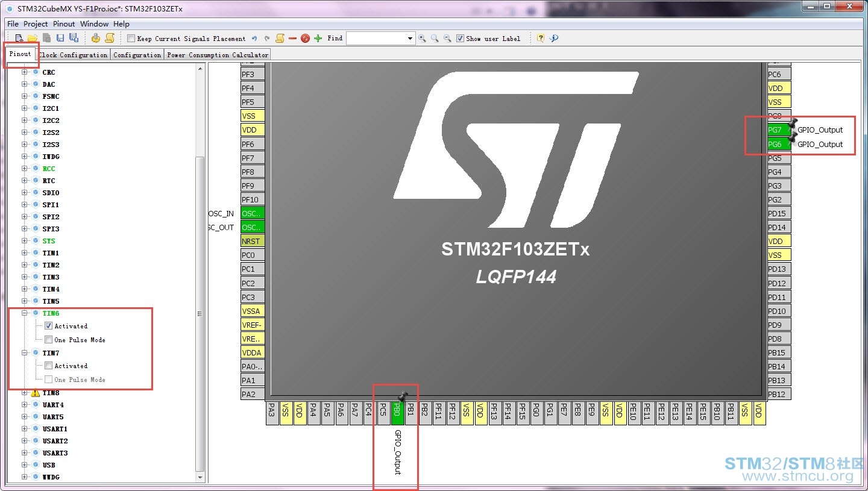Click the New Project toolbar icon
868x491 pixels.
[x=19, y=38]
